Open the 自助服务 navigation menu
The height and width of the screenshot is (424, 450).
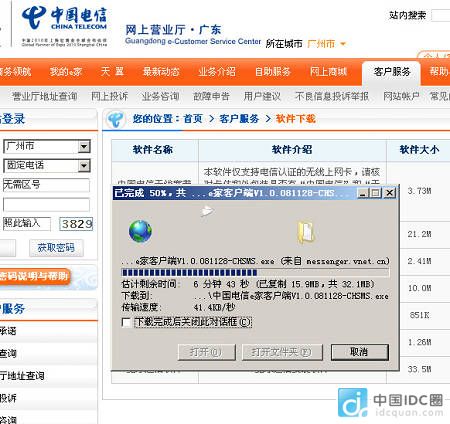point(273,72)
